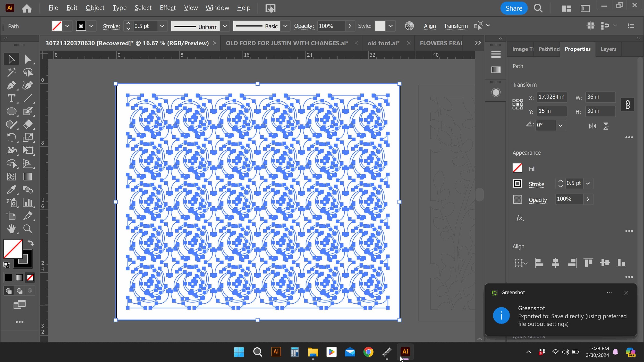
Task: Open the Recolor Artwork icon
Action: click(x=409, y=26)
